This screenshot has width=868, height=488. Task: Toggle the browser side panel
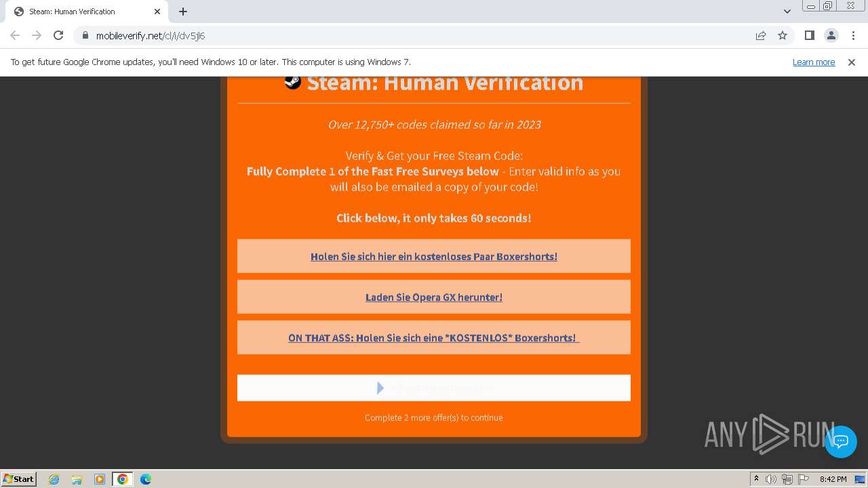click(x=809, y=35)
